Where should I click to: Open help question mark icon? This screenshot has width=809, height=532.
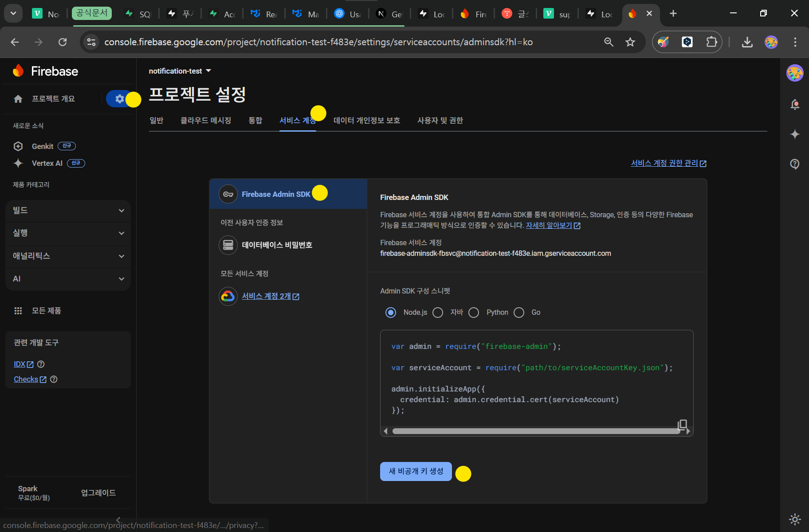point(795,164)
